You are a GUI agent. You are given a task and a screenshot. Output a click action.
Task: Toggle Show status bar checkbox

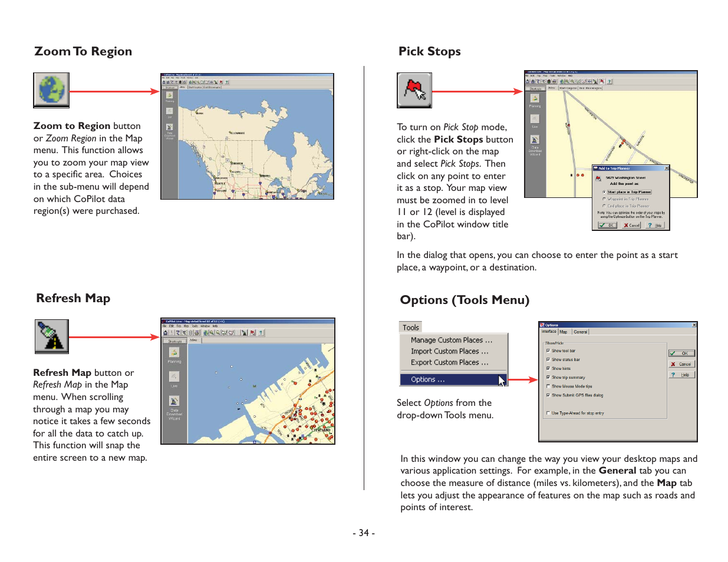[x=548, y=359]
